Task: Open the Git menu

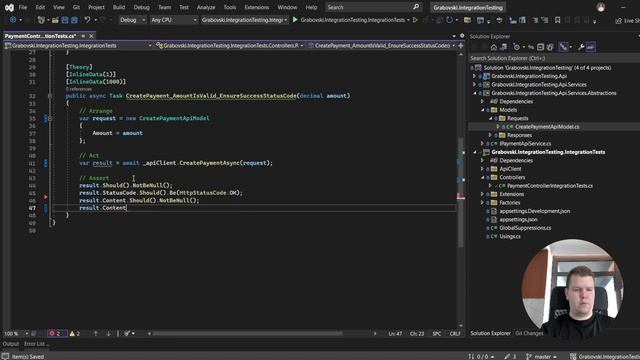Action: (76, 7)
